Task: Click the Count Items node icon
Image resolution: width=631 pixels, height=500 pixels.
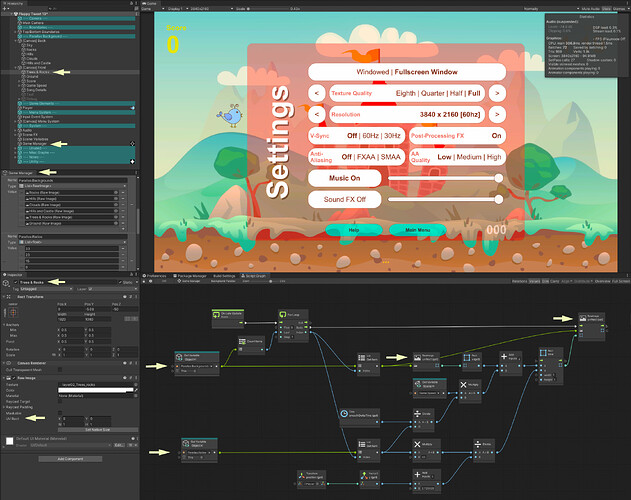Action: 242,341
